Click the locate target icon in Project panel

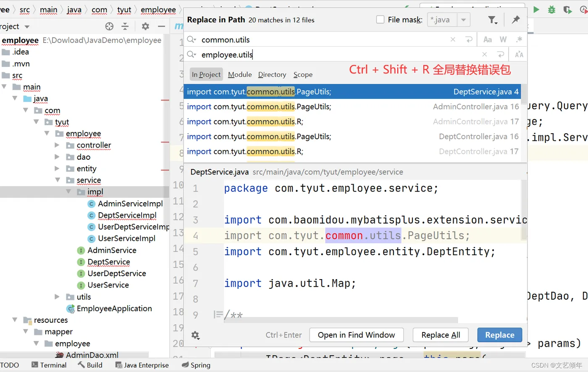tap(109, 26)
